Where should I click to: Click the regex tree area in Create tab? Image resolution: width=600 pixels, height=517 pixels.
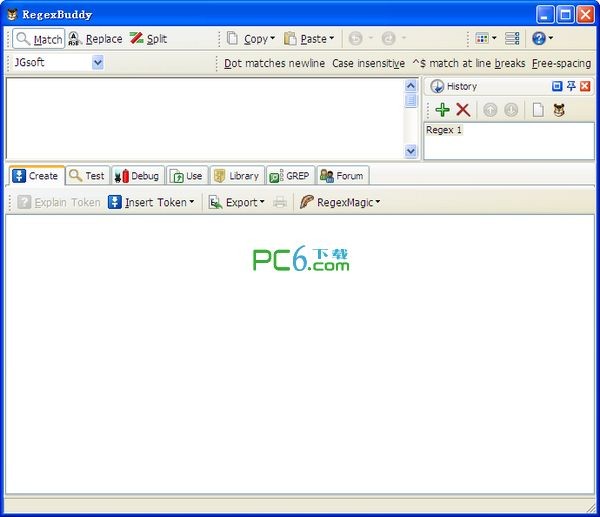[300, 354]
